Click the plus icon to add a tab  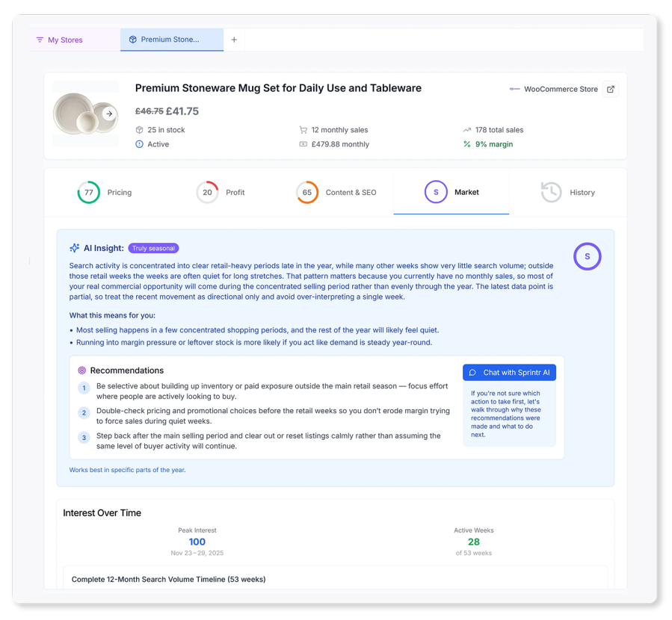pos(234,40)
